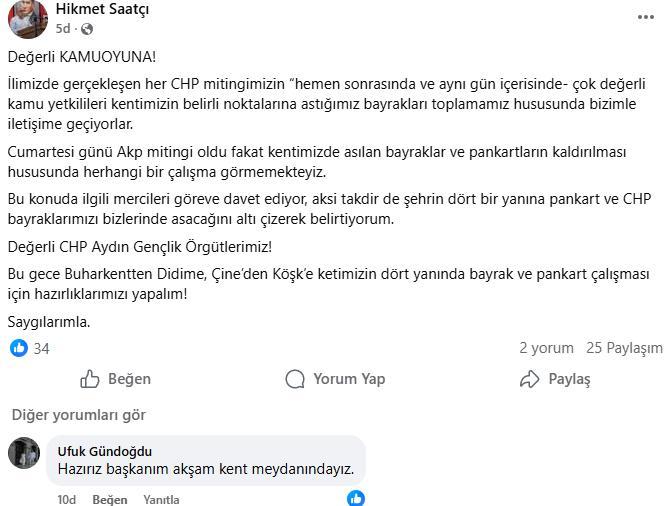
Task: Click the public audience globe icon
Action: pos(86,30)
